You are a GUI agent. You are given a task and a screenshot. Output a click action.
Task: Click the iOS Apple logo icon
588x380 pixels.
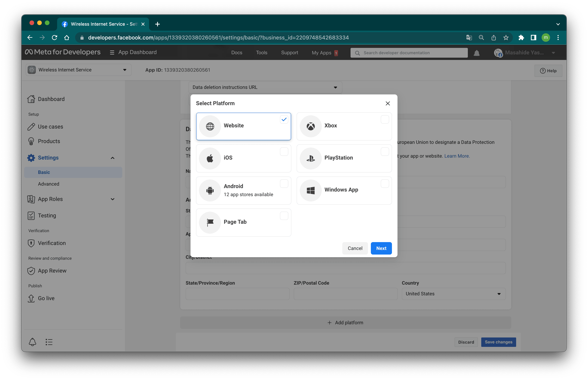210,158
